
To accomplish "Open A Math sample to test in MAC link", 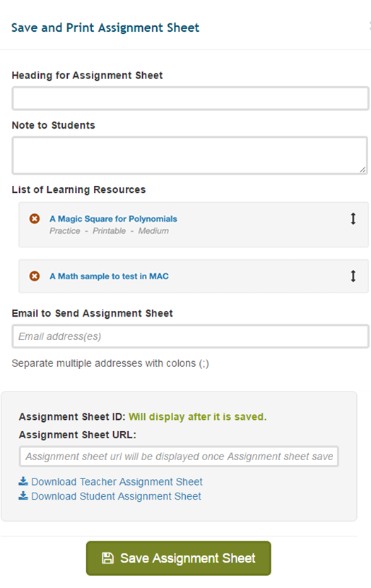I will 109,276.
